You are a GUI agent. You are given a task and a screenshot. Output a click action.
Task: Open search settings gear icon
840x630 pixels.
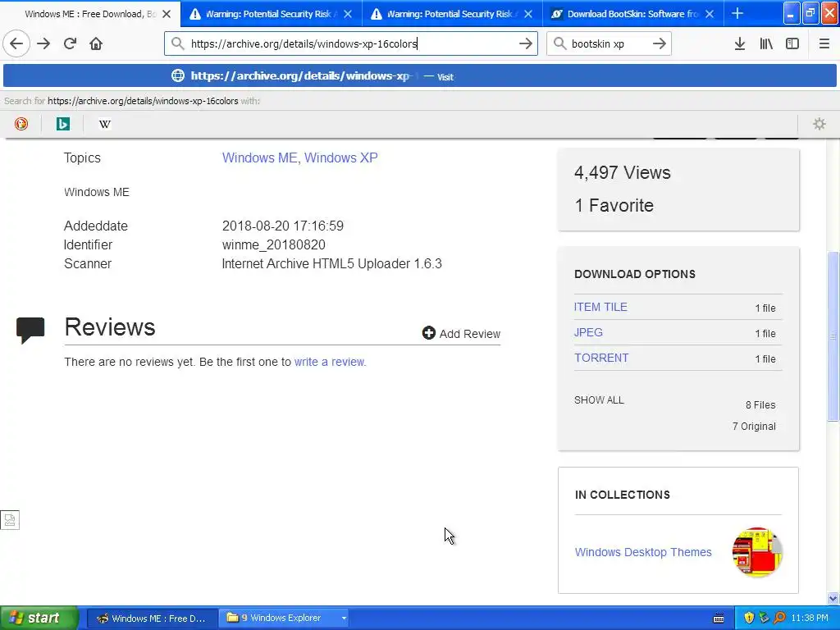(819, 124)
